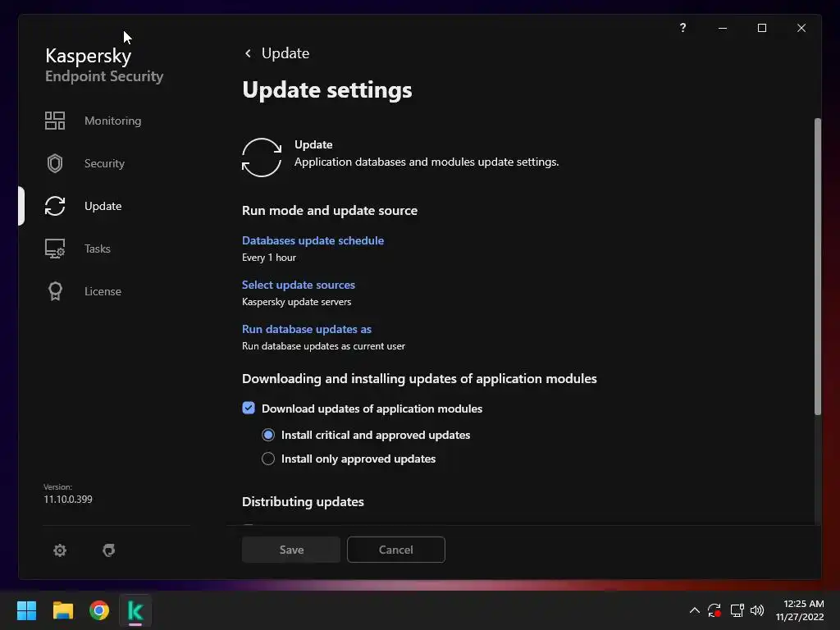Click the Kaspersky Endpoint Security logo text

[x=104, y=65]
